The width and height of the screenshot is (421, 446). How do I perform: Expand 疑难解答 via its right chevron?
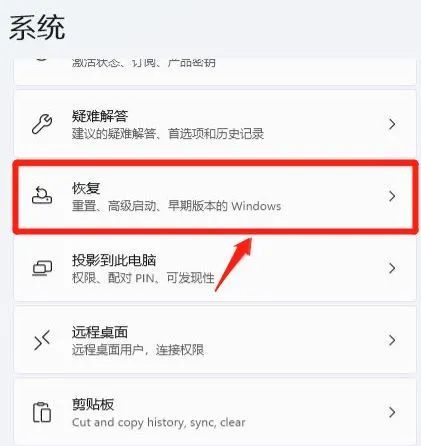(392, 124)
